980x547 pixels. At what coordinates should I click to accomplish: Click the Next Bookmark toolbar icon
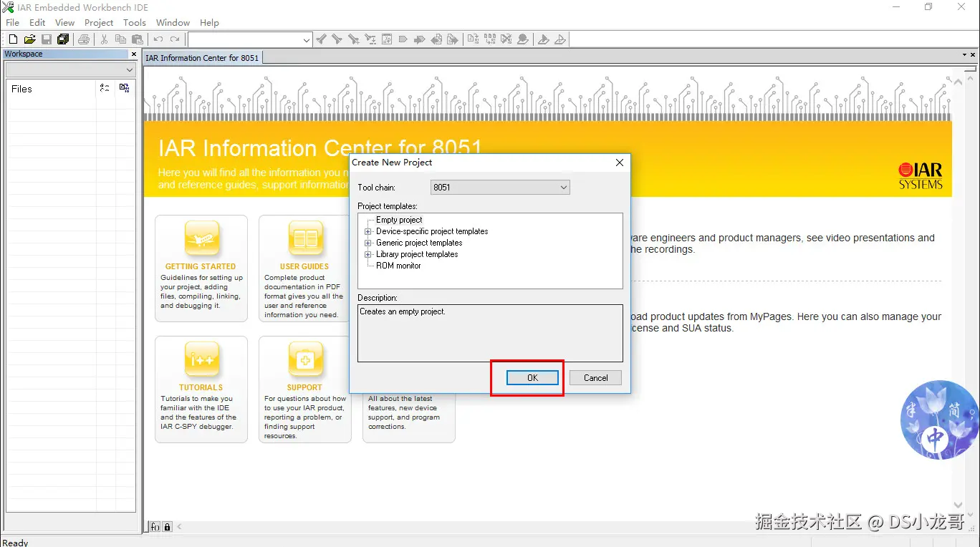[x=420, y=39]
